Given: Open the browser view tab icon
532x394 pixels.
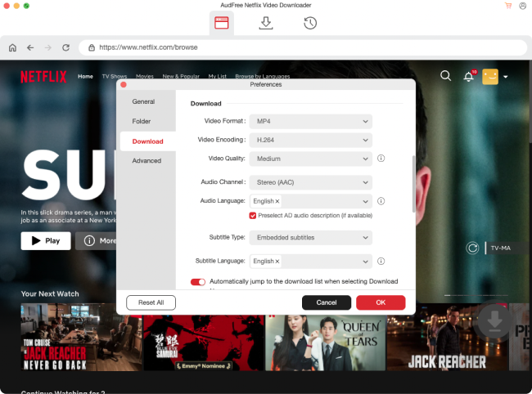Looking at the screenshot, I should coord(222,23).
